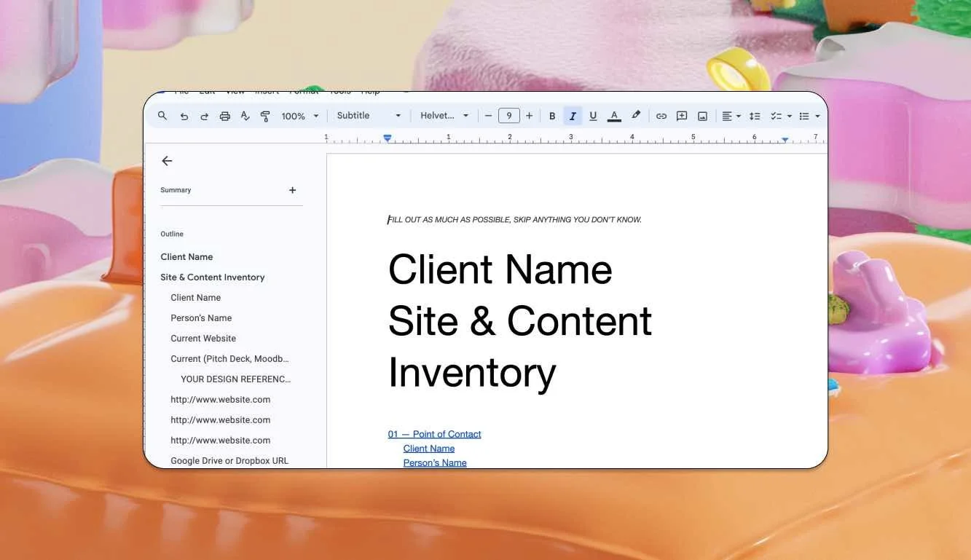The image size is (971, 560).
Task: Print the document using the printer icon
Action: click(225, 116)
